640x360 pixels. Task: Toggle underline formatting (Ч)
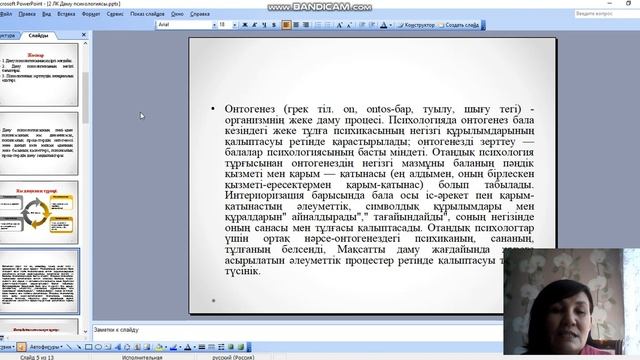(x=264, y=25)
